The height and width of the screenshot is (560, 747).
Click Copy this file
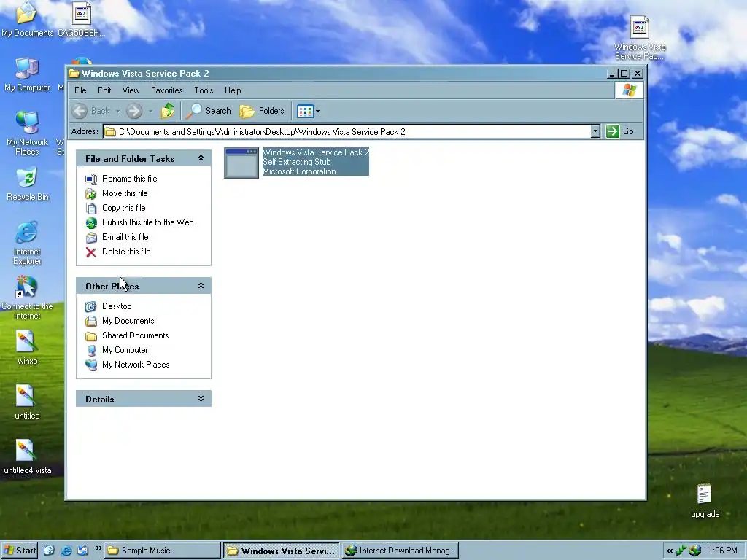click(124, 208)
